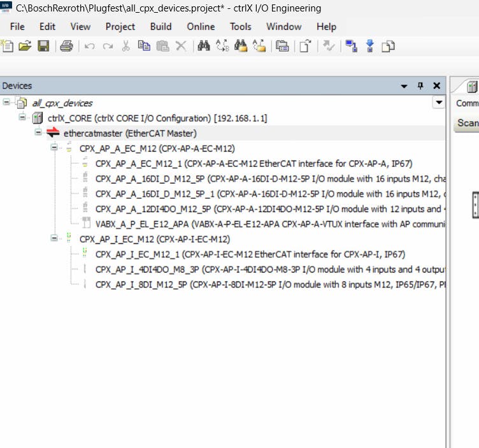Select CPX_AP_I_EC_M12_1 EtherCAT interface row
The image size is (479, 448).
click(250, 254)
